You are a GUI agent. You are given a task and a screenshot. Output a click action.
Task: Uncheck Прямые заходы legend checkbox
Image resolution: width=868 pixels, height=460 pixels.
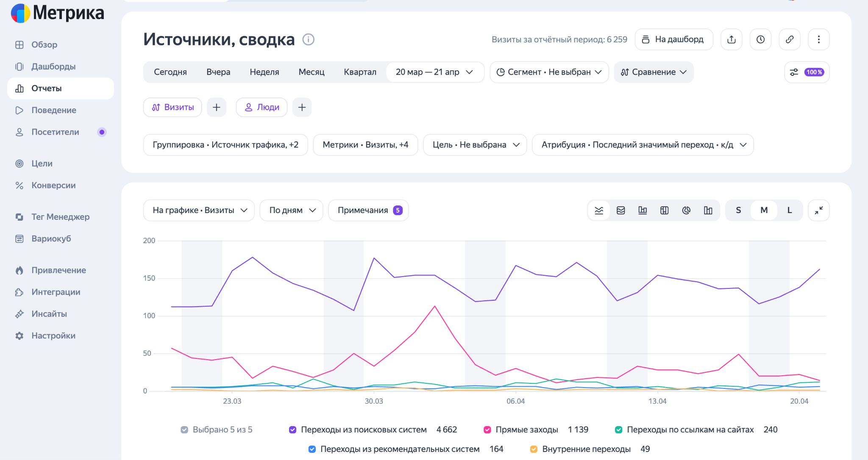click(x=487, y=430)
